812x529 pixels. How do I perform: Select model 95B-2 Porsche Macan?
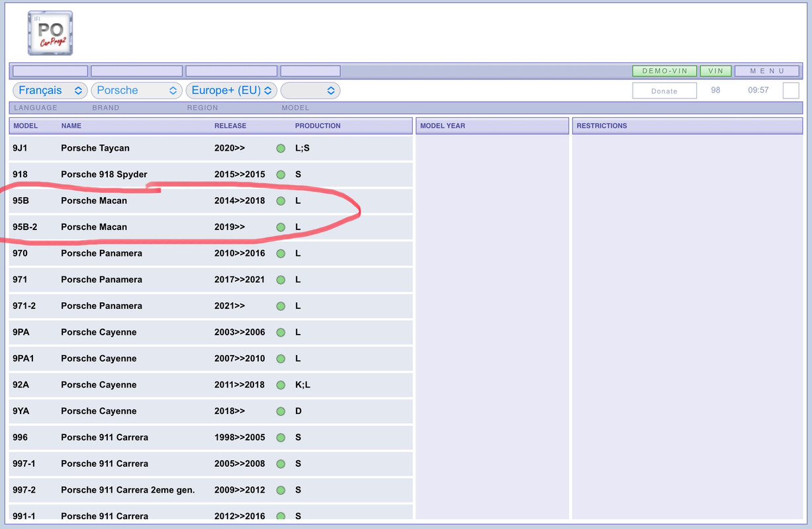click(211, 227)
